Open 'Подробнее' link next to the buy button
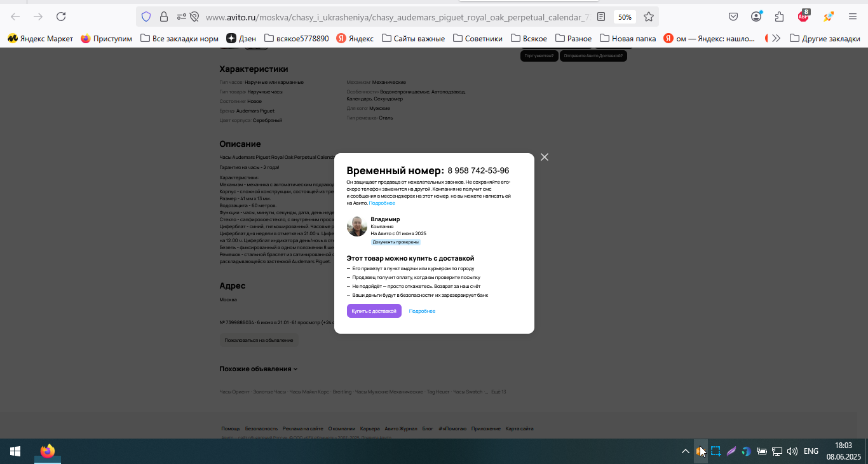The width and height of the screenshot is (868, 464). click(x=422, y=311)
